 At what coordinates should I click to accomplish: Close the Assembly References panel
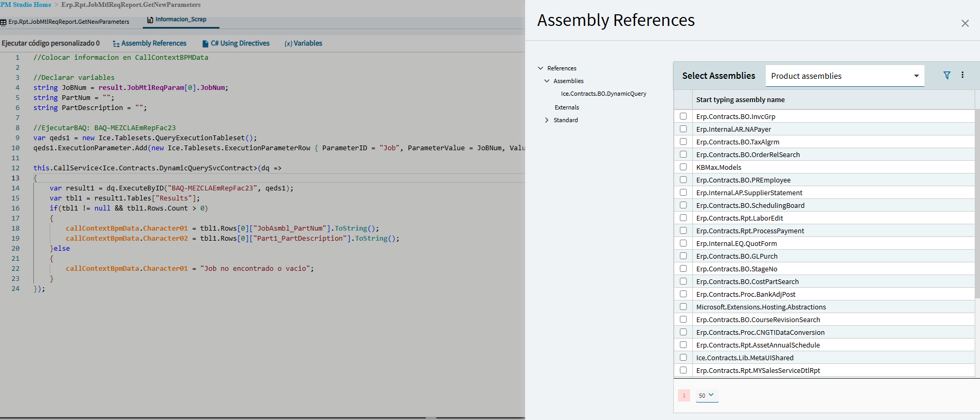click(x=965, y=23)
